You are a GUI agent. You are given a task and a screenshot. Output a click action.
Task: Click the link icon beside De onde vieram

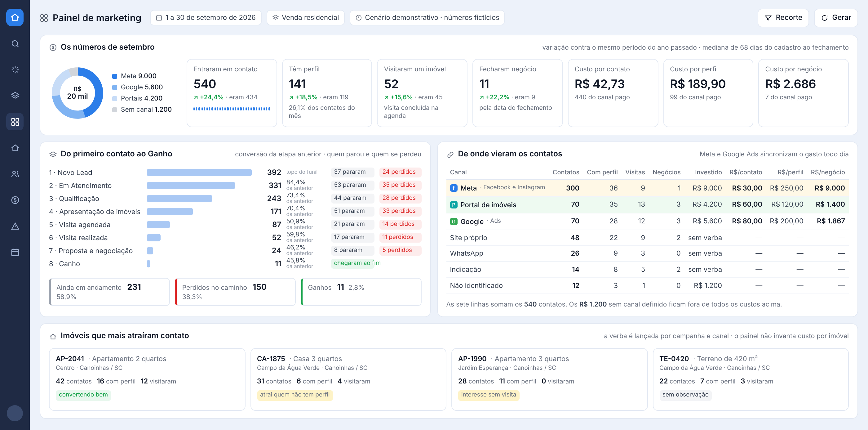click(450, 155)
